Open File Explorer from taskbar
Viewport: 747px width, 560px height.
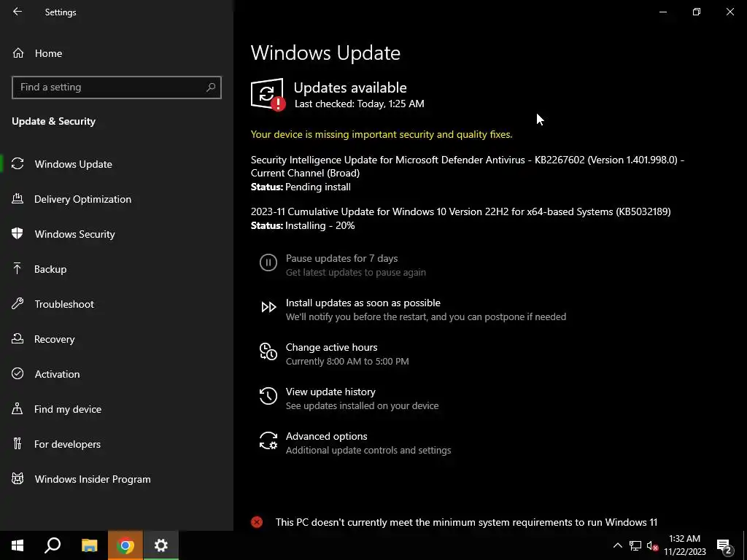[89, 545]
